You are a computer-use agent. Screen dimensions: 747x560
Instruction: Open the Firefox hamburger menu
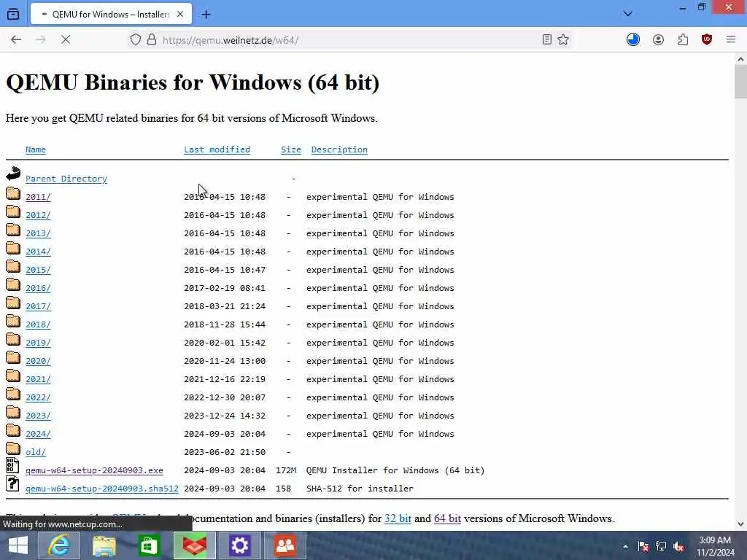pyautogui.click(x=731, y=39)
